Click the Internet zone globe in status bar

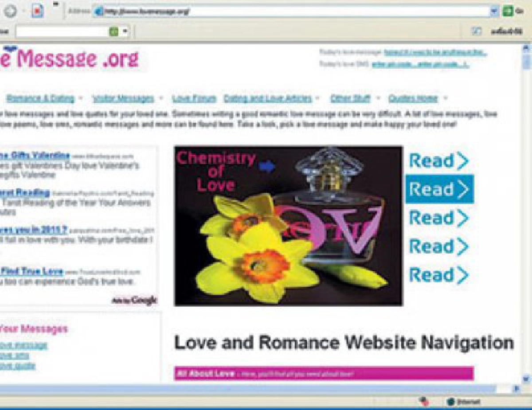coord(451,402)
